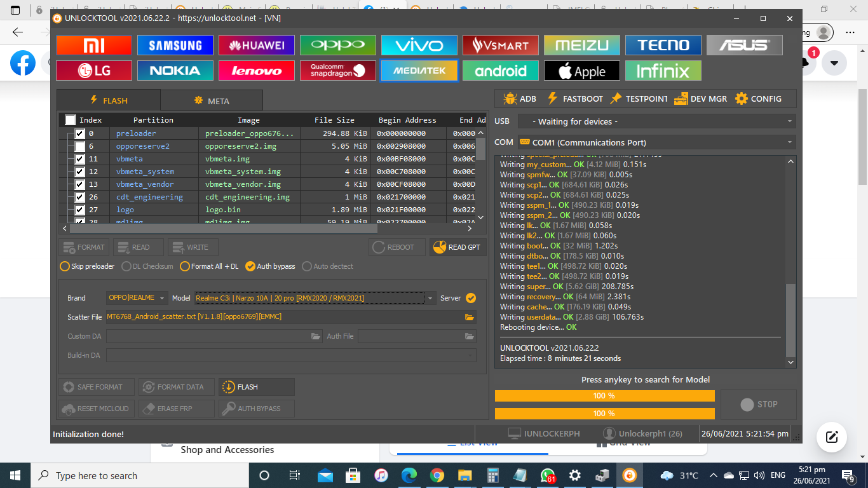Check the opporeserve2 partition checkbox
Image resolution: width=868 pixels, height=488 pixels.
click(x=79, y=146)
